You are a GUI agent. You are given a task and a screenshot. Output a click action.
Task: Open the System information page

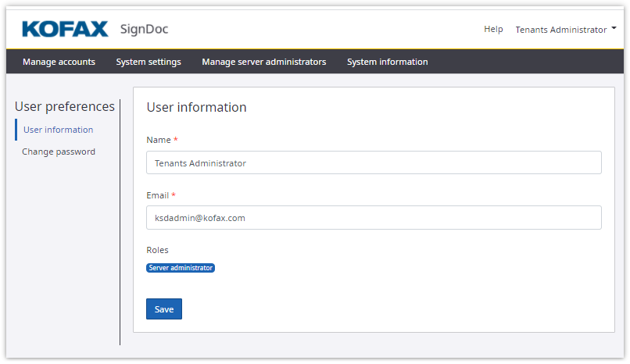tap(387, 62)
